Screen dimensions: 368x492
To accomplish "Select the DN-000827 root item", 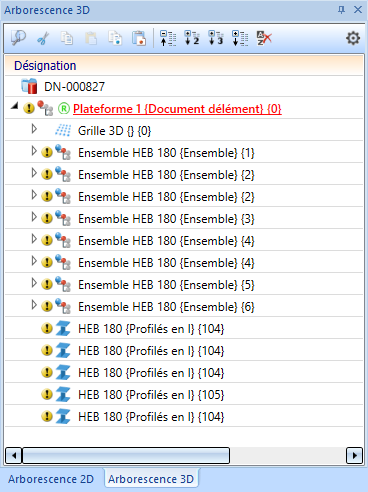I will pyautogui.click(x=74, y=87).
